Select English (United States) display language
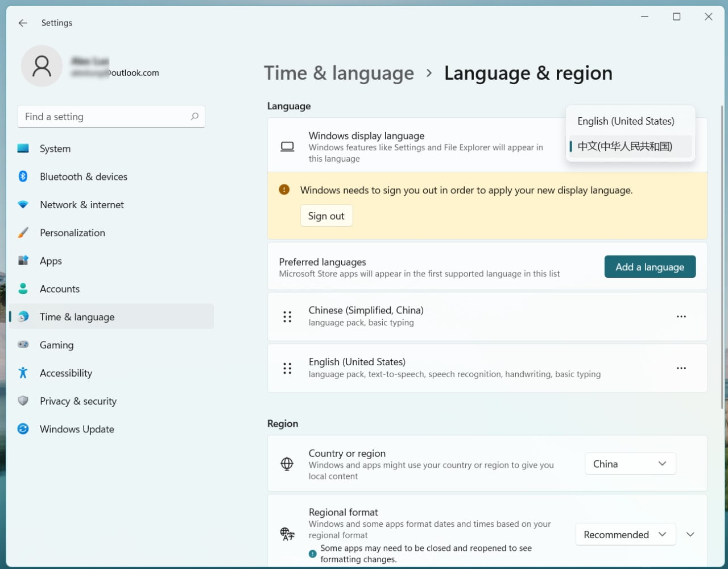This screenshot has width=728, height=569. (626, 121)
